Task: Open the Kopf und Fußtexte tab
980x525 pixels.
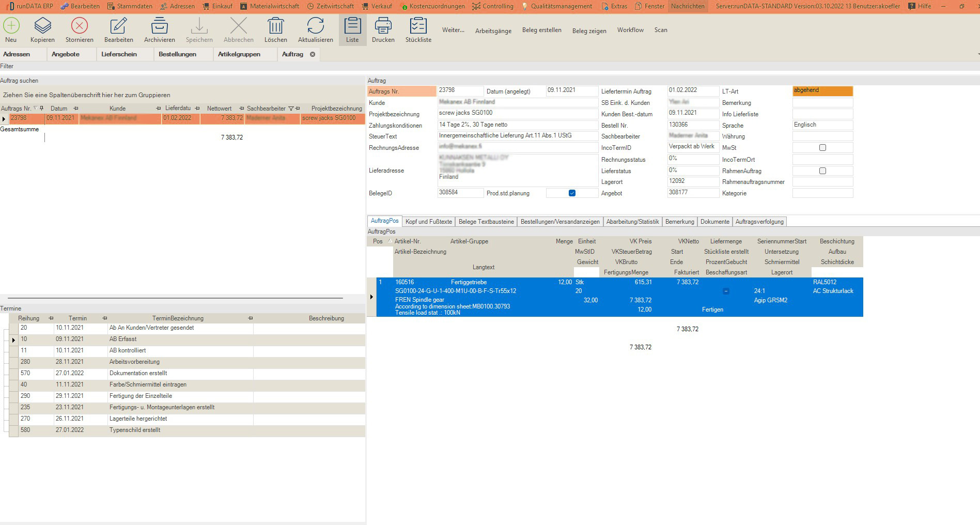Action: tap(429, 222)
